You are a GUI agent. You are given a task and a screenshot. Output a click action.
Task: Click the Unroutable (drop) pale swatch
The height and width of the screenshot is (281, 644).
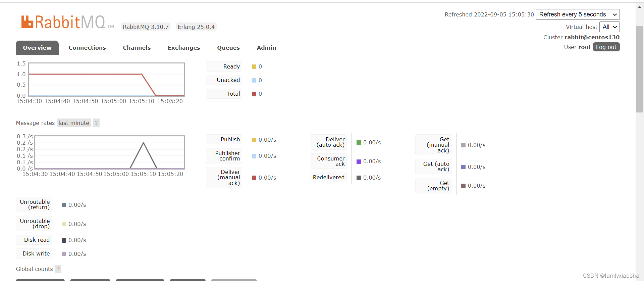tap(64, 224)
